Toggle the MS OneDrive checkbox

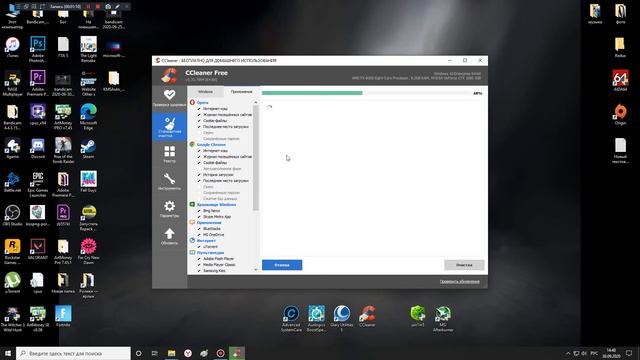tap(199, 235)
